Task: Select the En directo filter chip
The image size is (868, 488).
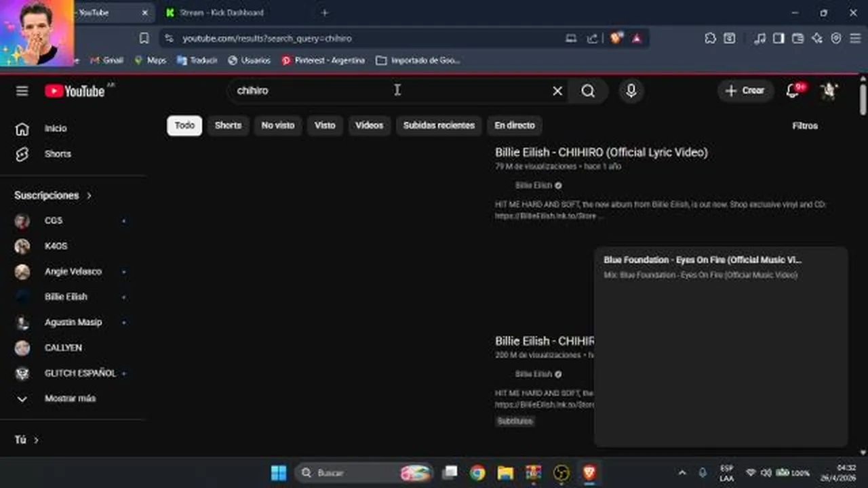Action: pos(515,125)
